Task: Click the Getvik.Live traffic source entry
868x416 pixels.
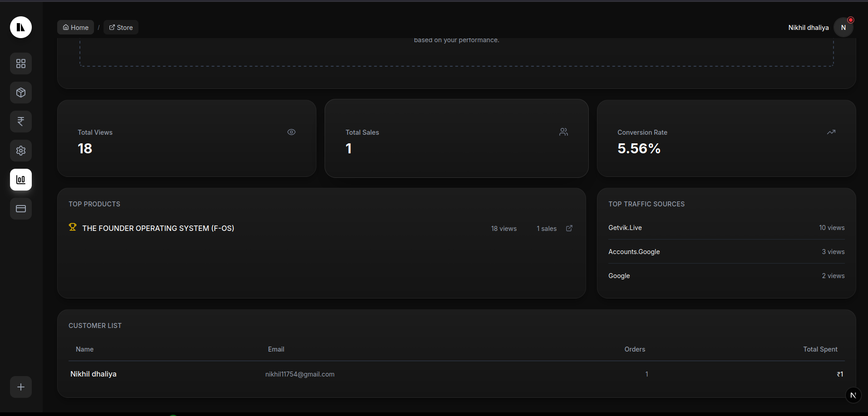Action: (625, 227)
